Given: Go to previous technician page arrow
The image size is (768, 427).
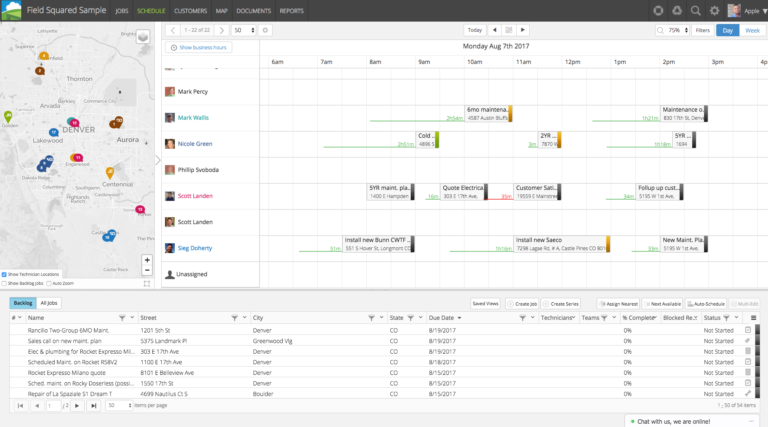Looking at the screenshot, I should [x=173, y=30].
